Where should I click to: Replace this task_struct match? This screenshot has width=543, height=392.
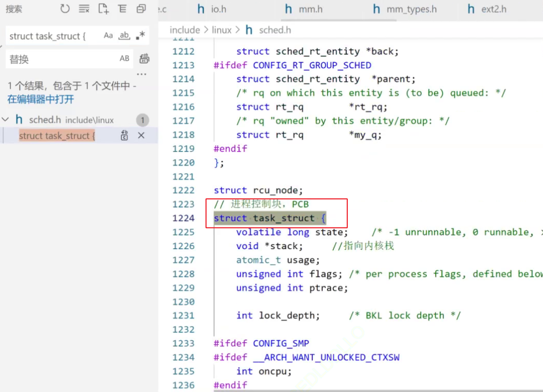coord(124,136)
